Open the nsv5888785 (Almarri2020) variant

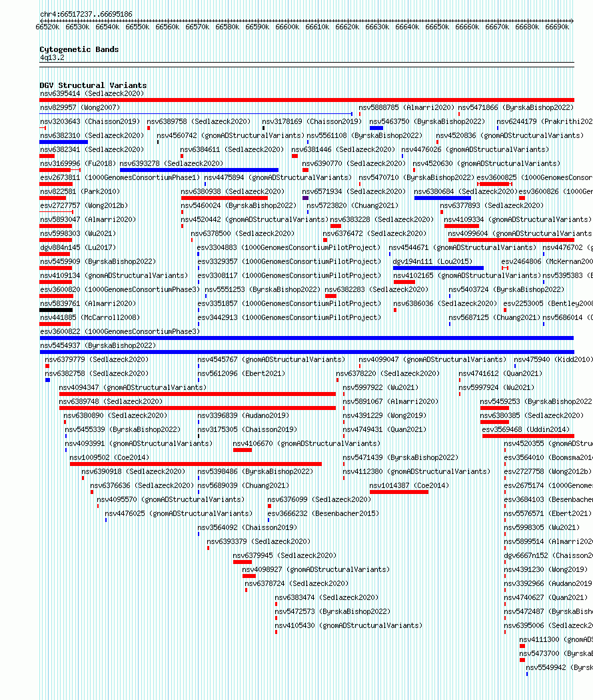point(406,107)
